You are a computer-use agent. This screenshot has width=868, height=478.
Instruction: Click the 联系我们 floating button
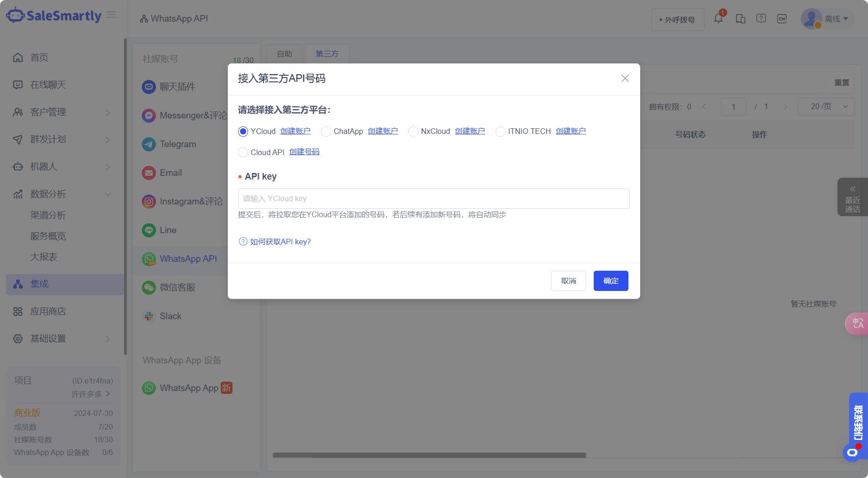click(858, 422)
